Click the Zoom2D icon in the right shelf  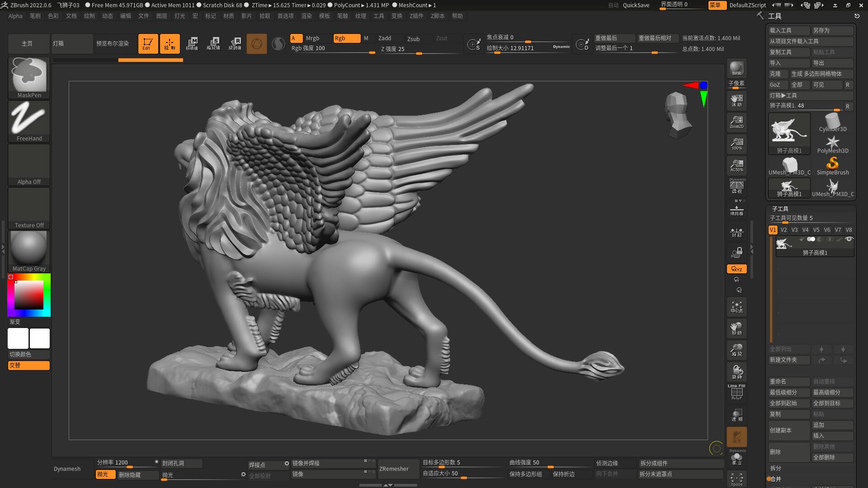pos(736,122)
